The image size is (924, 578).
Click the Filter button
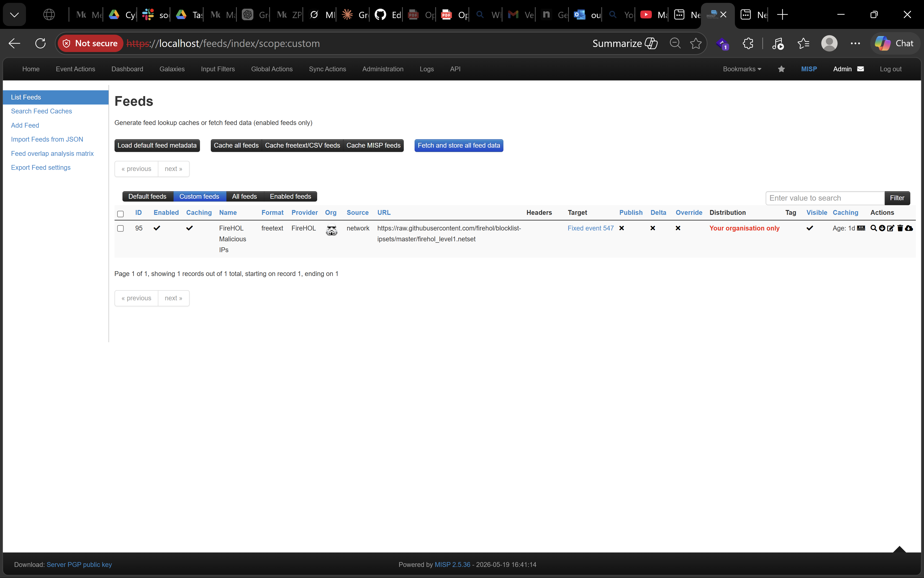coord(897,198)
